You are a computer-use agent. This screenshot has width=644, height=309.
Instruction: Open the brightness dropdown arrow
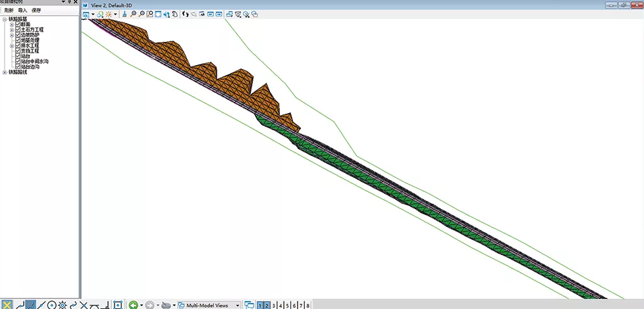coord(115,14)
